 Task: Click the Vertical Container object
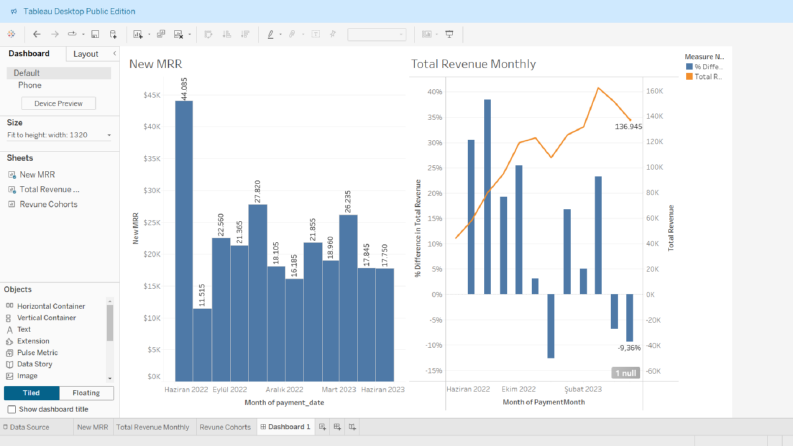pyautogui.click(x=47, y=318)
